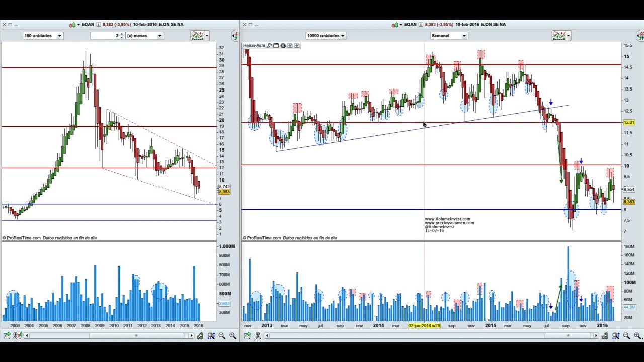
Task: Click left chart cursor sync icon
Action: 17,336
